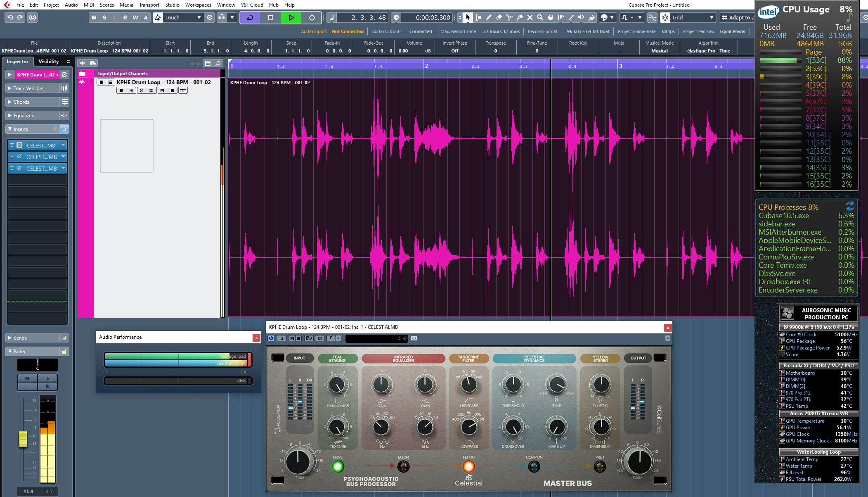The width and height of the screenshot is (868, 497).
Task: Click the plugin output GAIN knob
Action: (639, 461)
